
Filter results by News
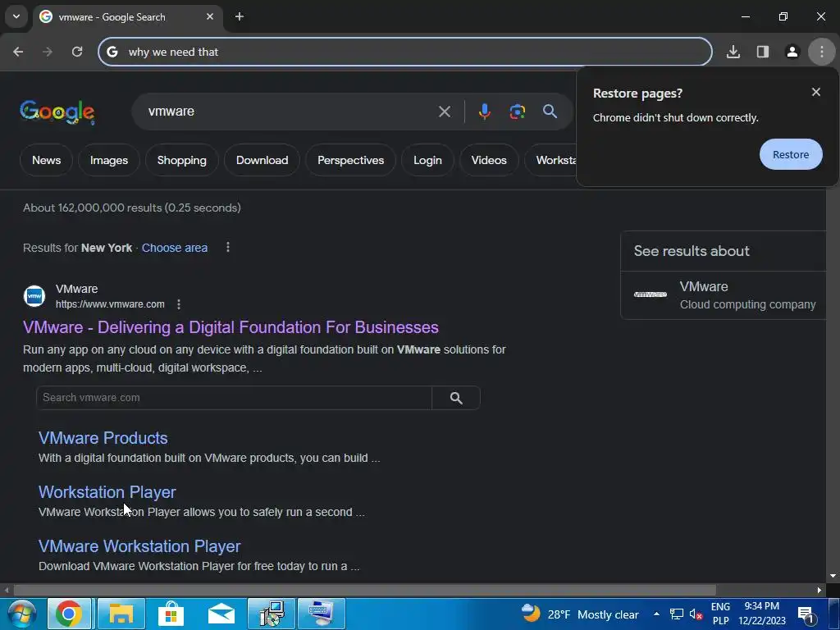tap(46, 160)
